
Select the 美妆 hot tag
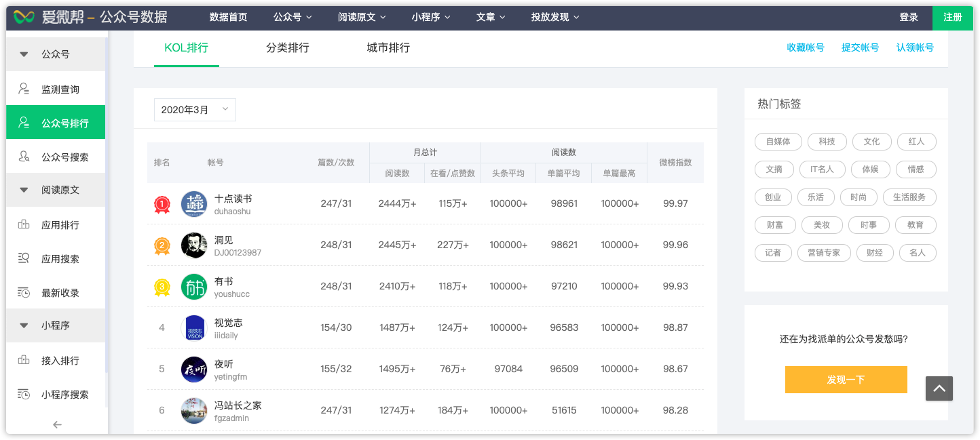point(822,225)
